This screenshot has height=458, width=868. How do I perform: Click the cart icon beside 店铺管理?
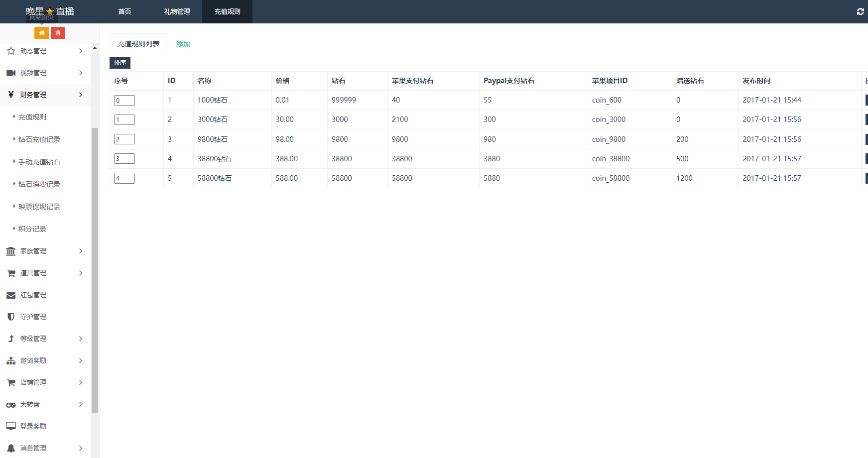click(11, 382)
